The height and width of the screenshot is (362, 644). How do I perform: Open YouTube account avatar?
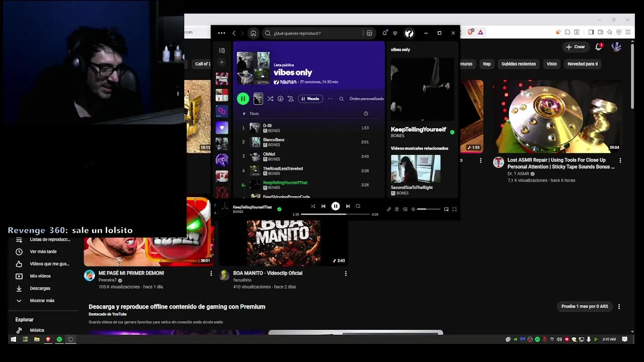click(616, 47)
